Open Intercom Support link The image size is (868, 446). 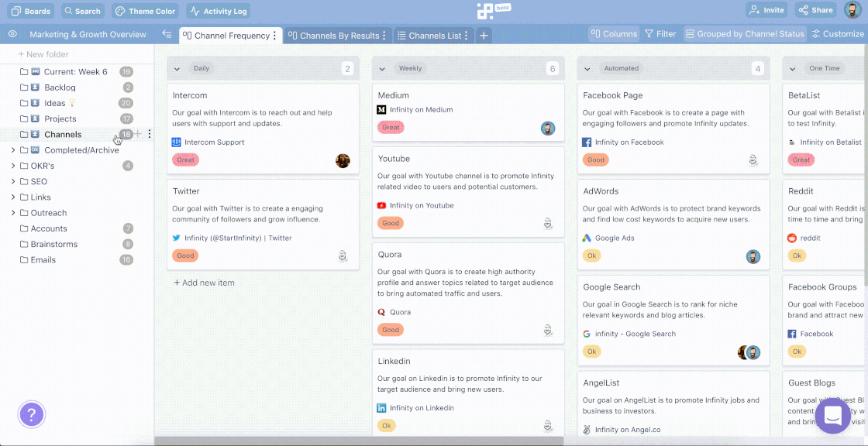[214, 142]
